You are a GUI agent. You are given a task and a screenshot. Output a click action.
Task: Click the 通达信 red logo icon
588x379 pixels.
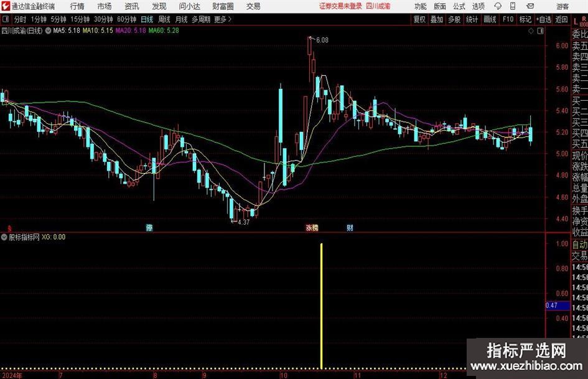point(6,6)
